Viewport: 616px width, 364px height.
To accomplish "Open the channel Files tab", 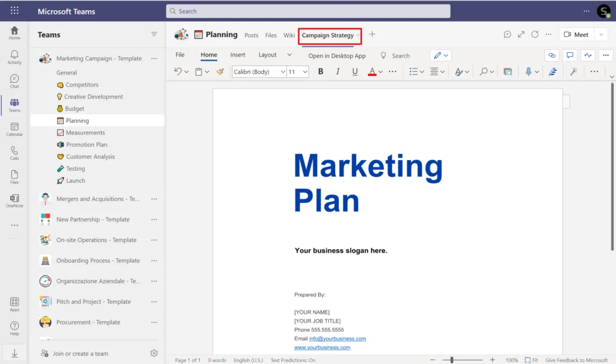I will pos(271,35).
